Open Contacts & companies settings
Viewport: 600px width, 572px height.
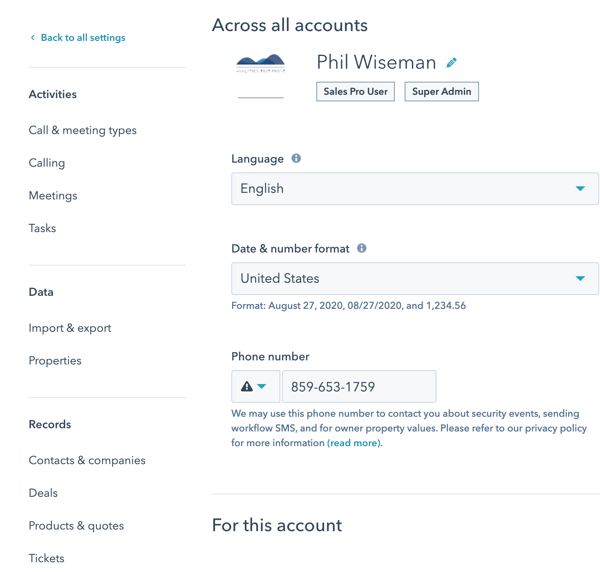click(x=87, y=460)
